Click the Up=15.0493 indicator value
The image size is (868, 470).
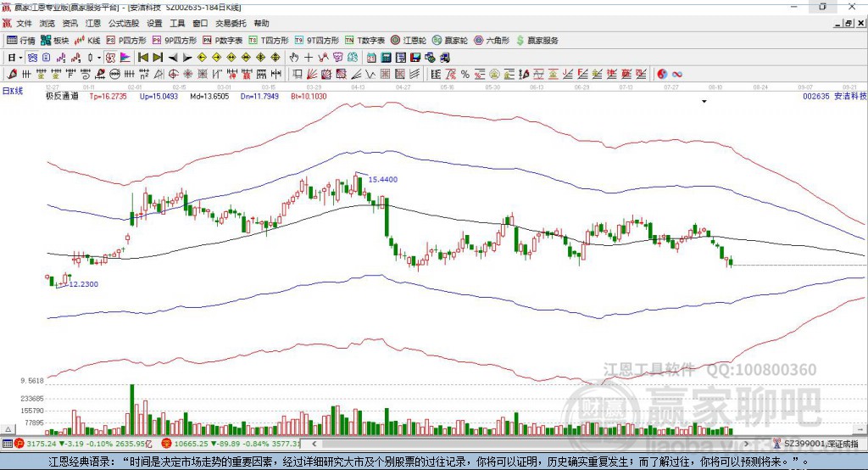(x=159, y=97)
